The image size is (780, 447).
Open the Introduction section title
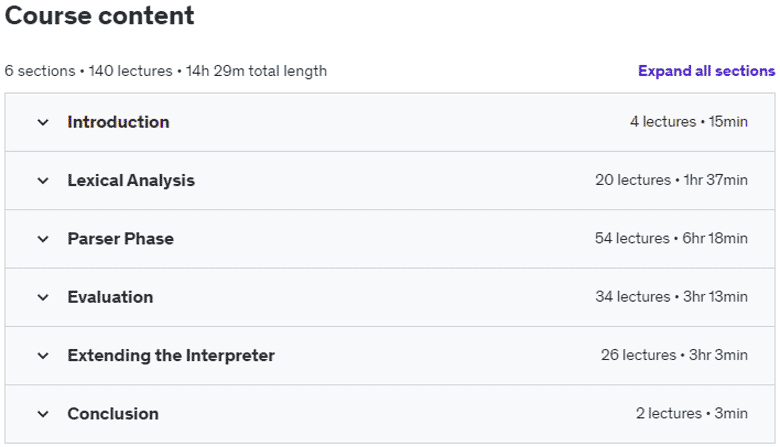pos(118,122)
